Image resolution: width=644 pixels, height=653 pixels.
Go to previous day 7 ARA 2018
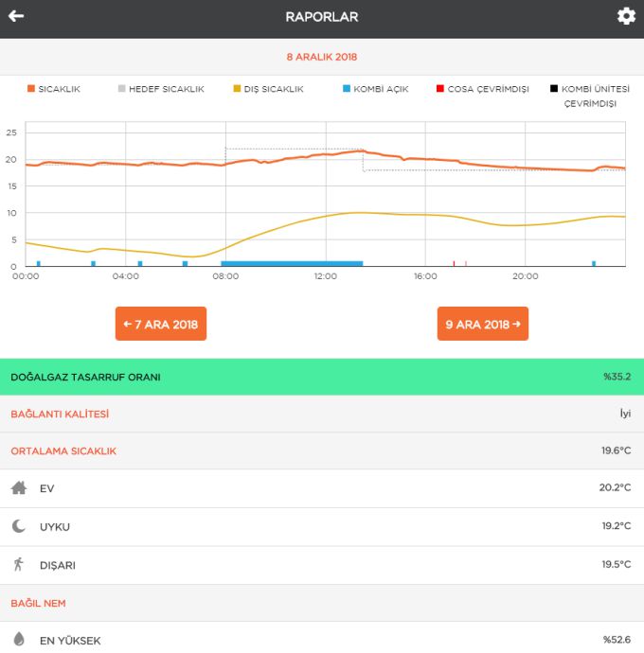[161, 324]
